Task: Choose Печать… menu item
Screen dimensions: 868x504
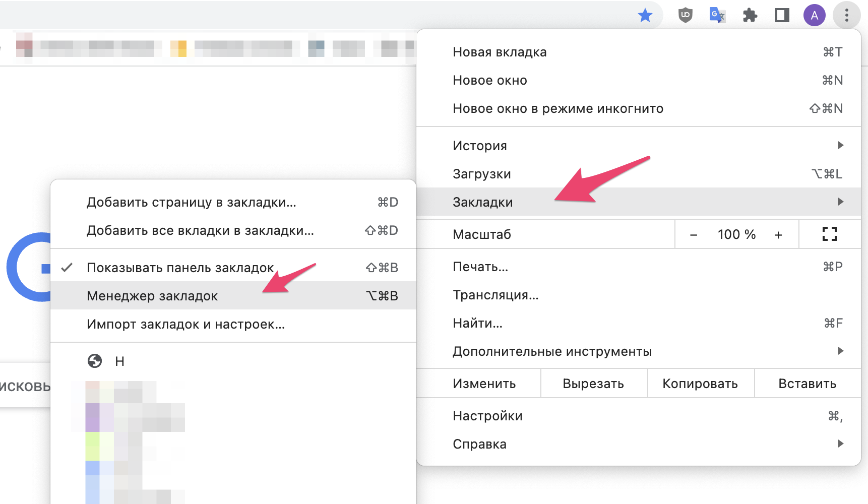Action: click(639, 267)
